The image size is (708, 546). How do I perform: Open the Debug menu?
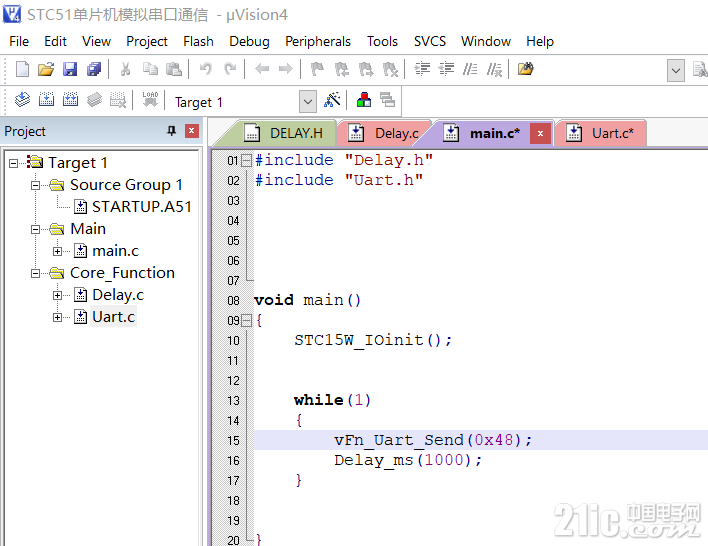point(249,42)
